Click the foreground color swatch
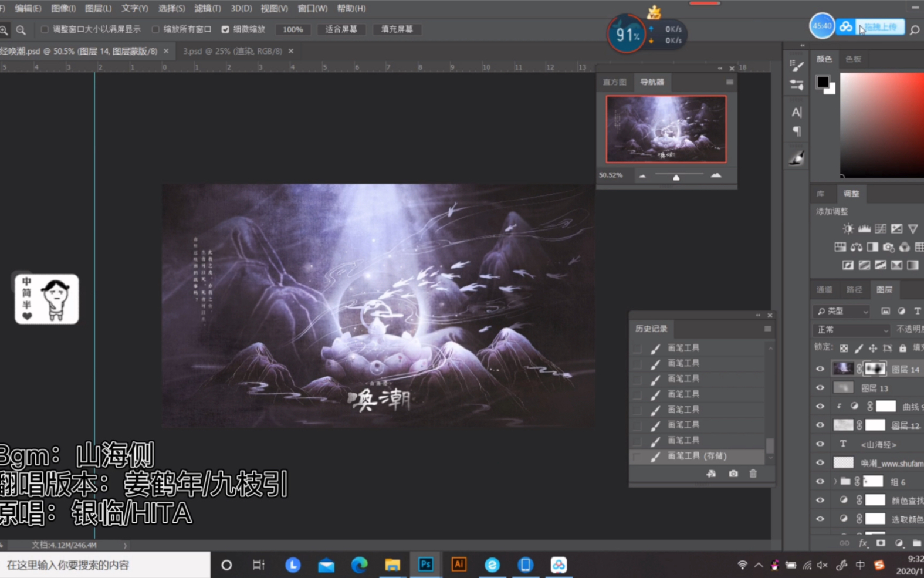The image size is (924, 578). [823, 82]
